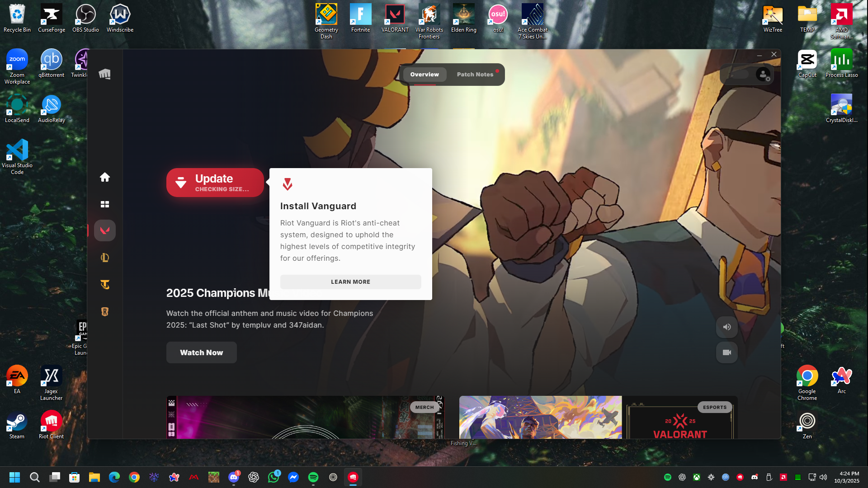Open the MERCH promo thumbnail
This screenshot has height=488, width=868.
[305, 418]
